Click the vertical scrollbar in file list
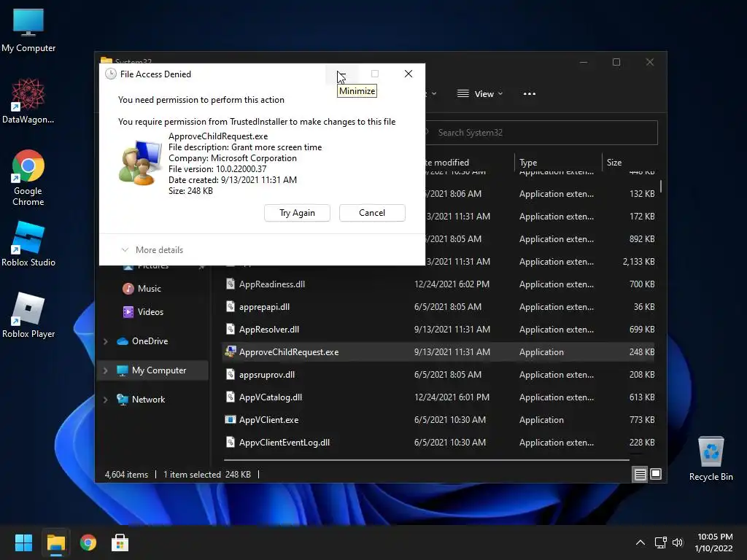 (661, 185)
